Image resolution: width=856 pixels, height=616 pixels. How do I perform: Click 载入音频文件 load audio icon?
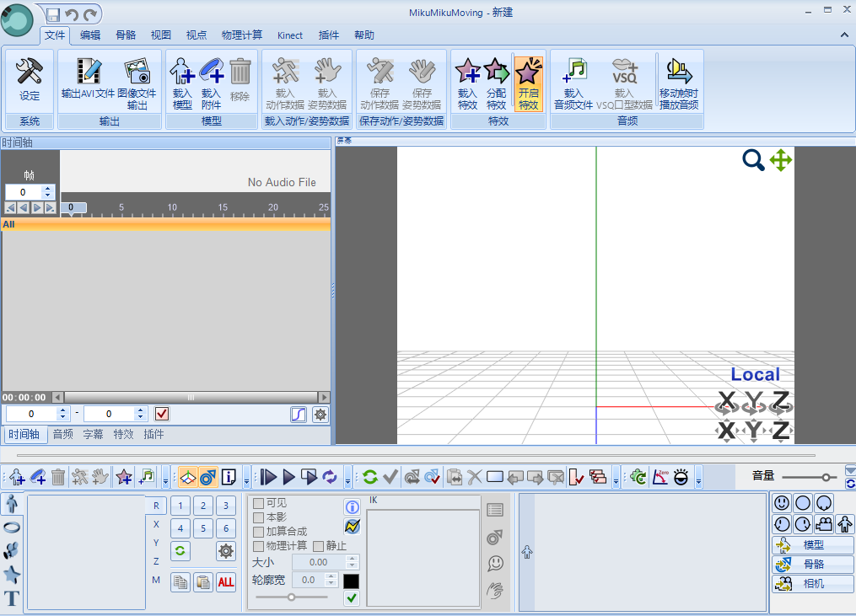tap(573, 80)
